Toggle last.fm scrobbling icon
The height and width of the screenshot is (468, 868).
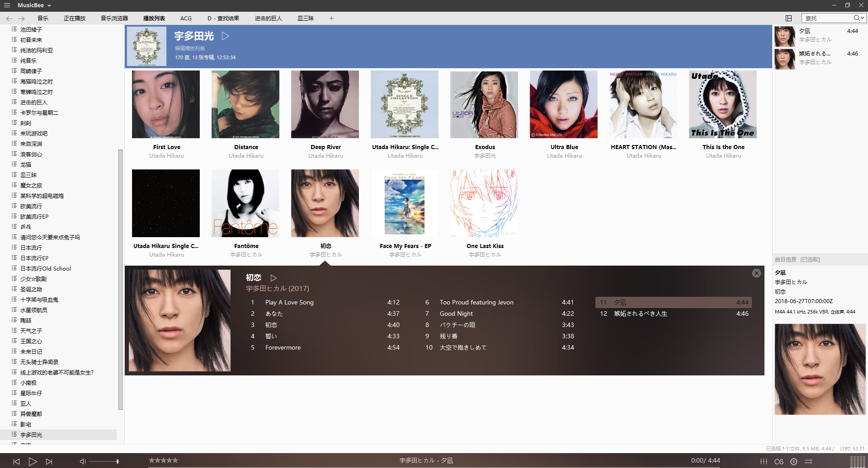click(x=778, y=461)
